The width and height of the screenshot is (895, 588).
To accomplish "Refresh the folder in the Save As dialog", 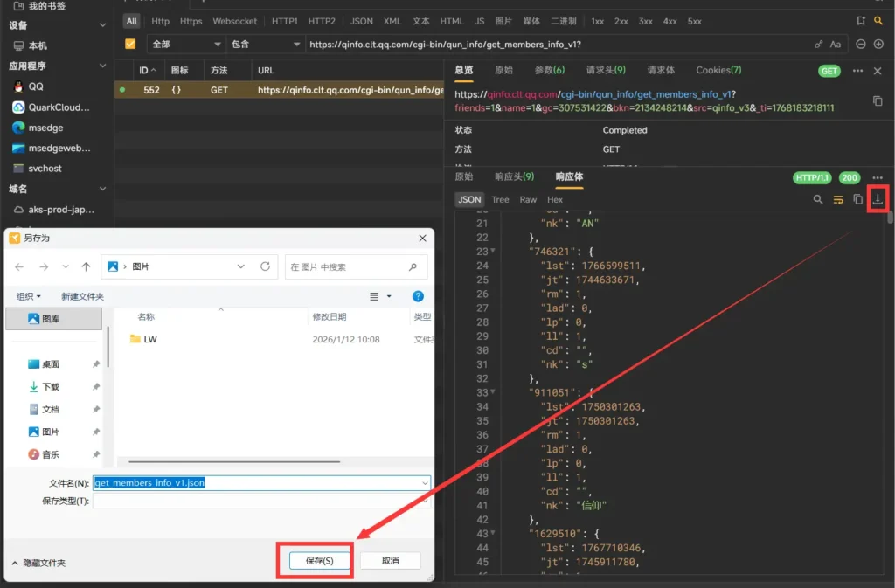I will [x=265, y=266].
